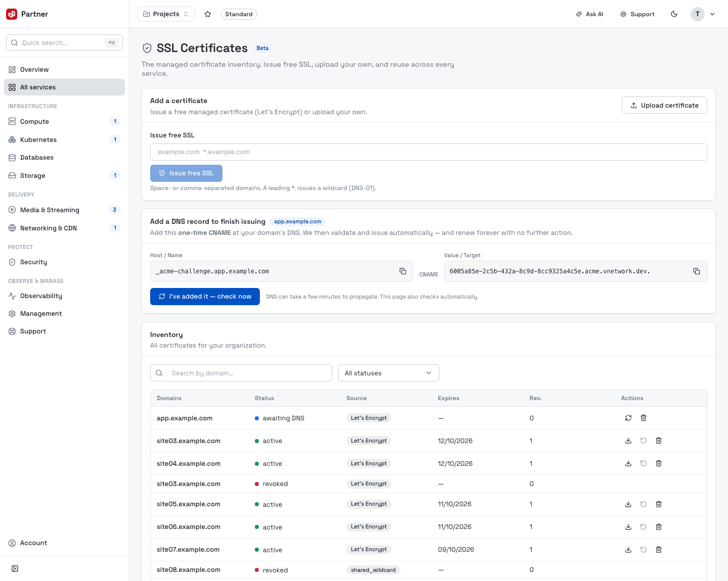The width and height of the screenshot is (728, 581).
Task: Star this page as favorite
Action: (208, 14)
